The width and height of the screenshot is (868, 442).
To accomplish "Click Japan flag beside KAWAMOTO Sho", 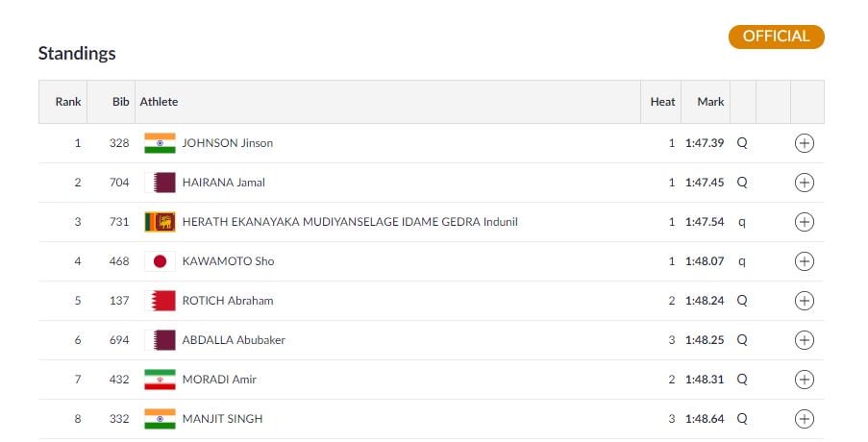I will click(x=160, y=261).
